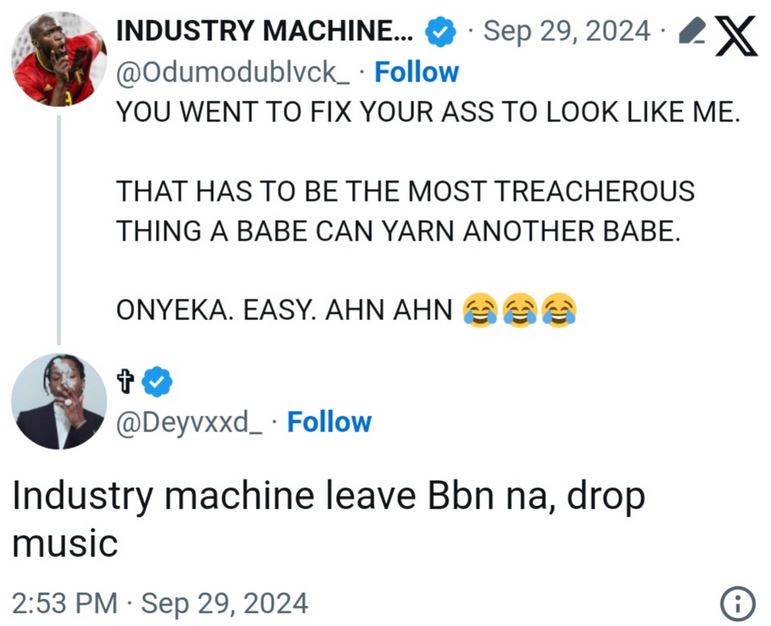Open the @Odumodublvck_ handle link
Viewport: 771px width, 626px height.
pyautogui.click(x=234, y=73)
